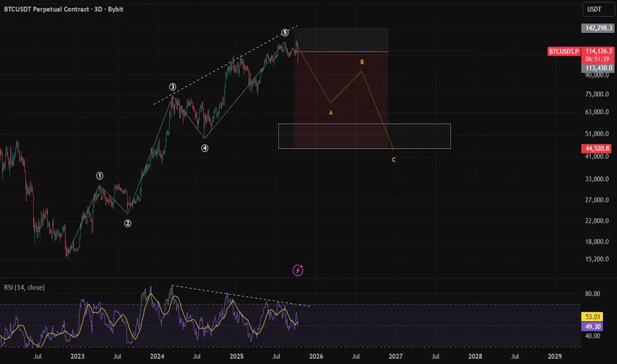The width and height of the screenshot is (617, 364).
Task: Click the 06:51:39 bar countdown timer
Action: pyautogui.click(x=598, y=59)
